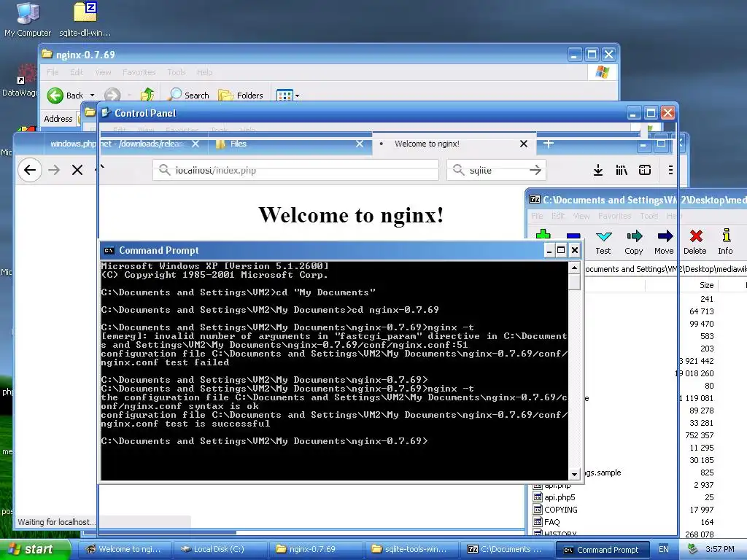Viewport: 747px width, 560px height.
Task: Select the api.php5 file in 7-Zip list
Action: click(x=560, y=497)
